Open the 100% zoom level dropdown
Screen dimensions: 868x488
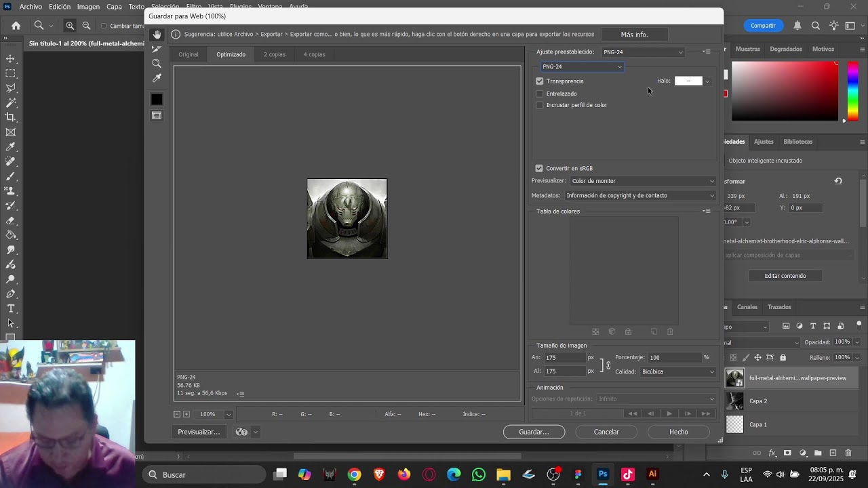tap(229, 414)
